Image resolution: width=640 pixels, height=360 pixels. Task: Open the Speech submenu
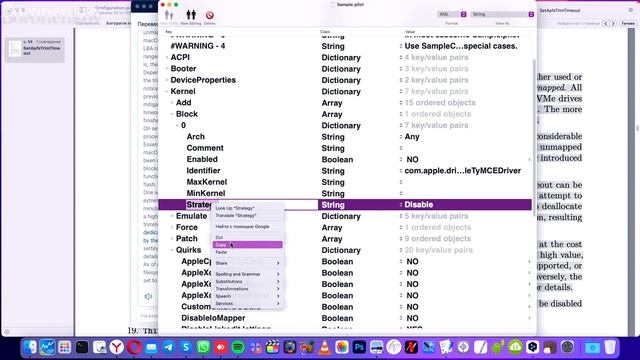tap(247, 296)
